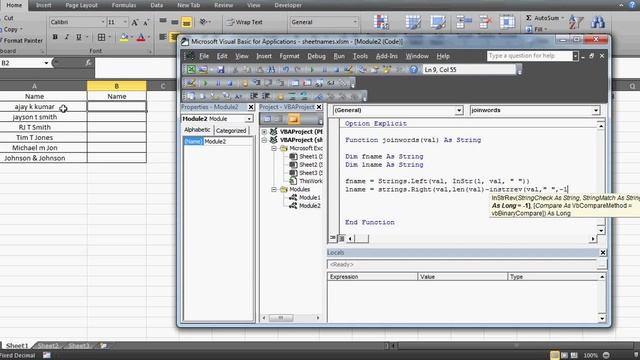Open the Object Browser toolbar icon
Viewport: 640px width, 360px height.
coord(387,69)
